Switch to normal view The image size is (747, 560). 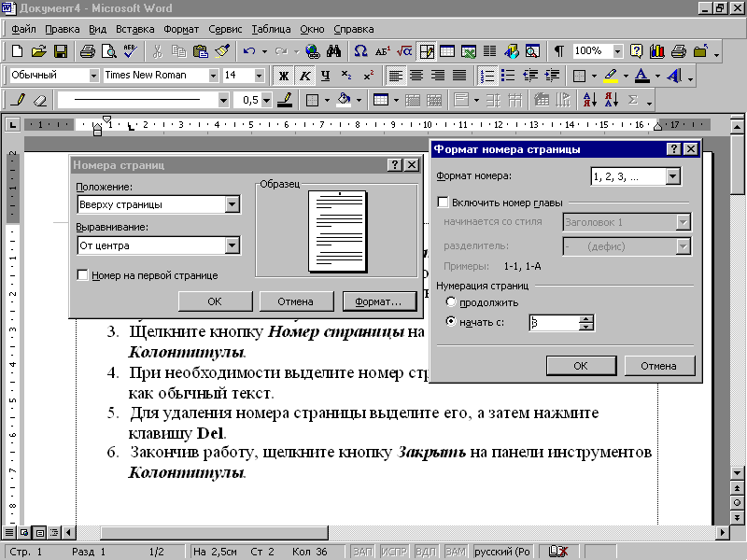click(9, 532)
